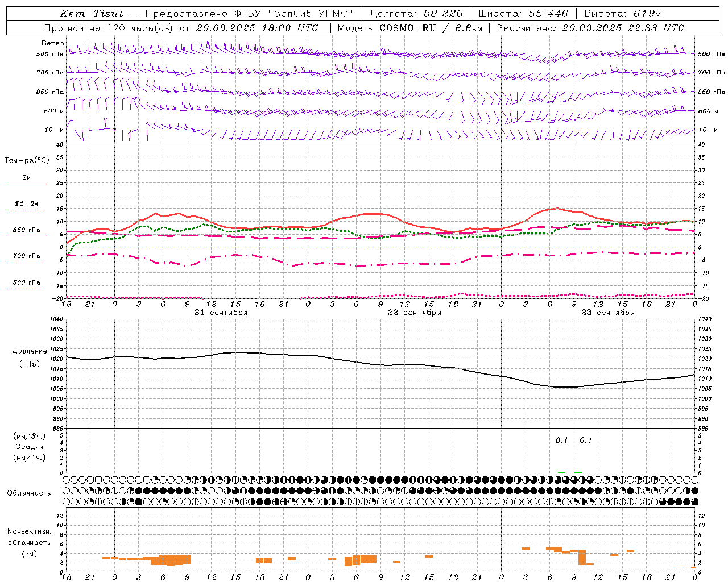Click the 0.1 value above the green precipitation bar
This screenshot has width=728, height=582.
tap(586, 440)
